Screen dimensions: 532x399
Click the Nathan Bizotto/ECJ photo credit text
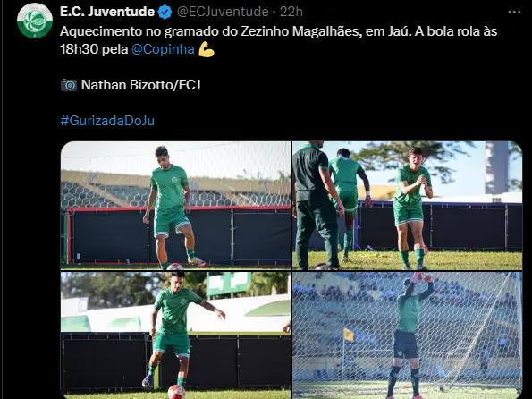pyautogui.click(x=140, y=85)
